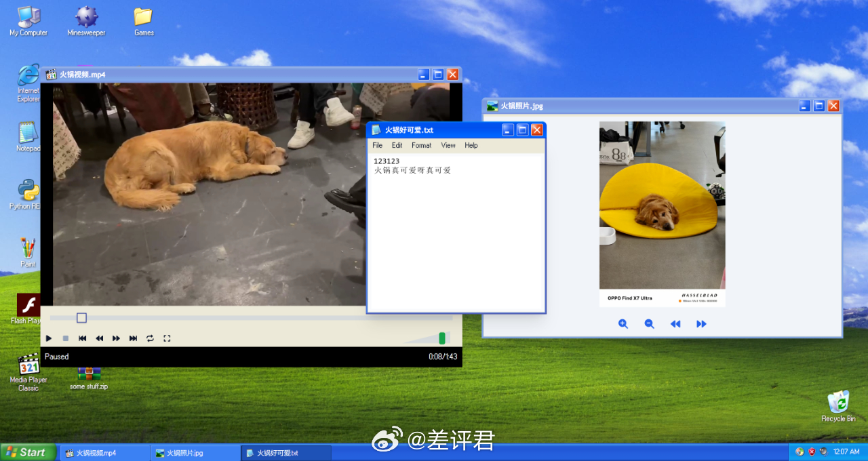Image resolution: width=868 pixels, height=461 pixels.
Task: Zoom out of the photo
Action: tap(649, 324)
